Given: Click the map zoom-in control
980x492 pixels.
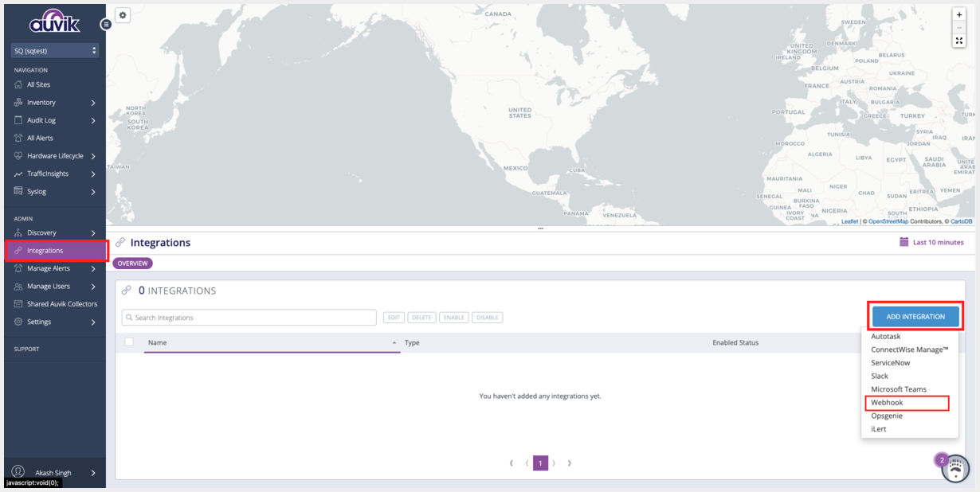Looking at the screenshot, I should pos(958,14).
